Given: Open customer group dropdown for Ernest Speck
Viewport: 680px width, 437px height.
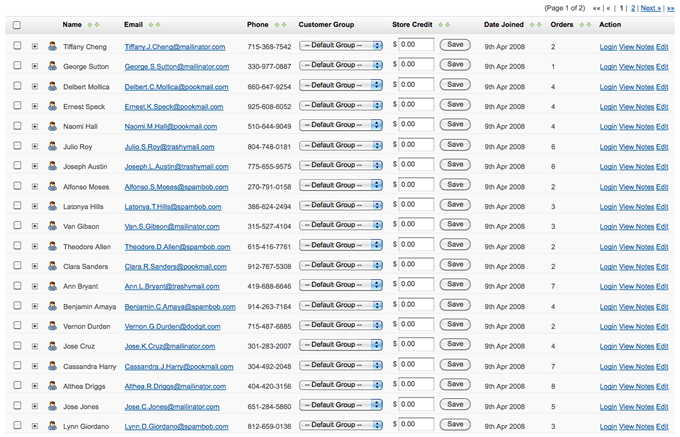Looking at the screenshot, I should (341, 105).
